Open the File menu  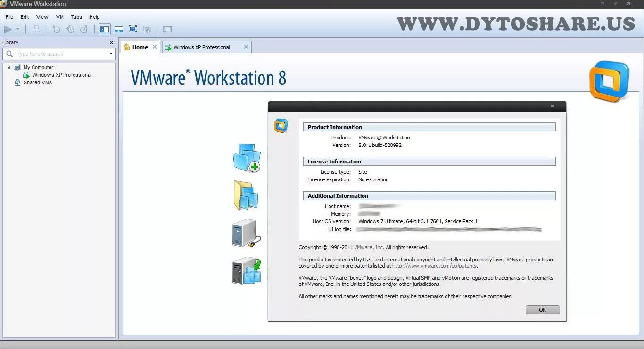click(x=9, y=17)
